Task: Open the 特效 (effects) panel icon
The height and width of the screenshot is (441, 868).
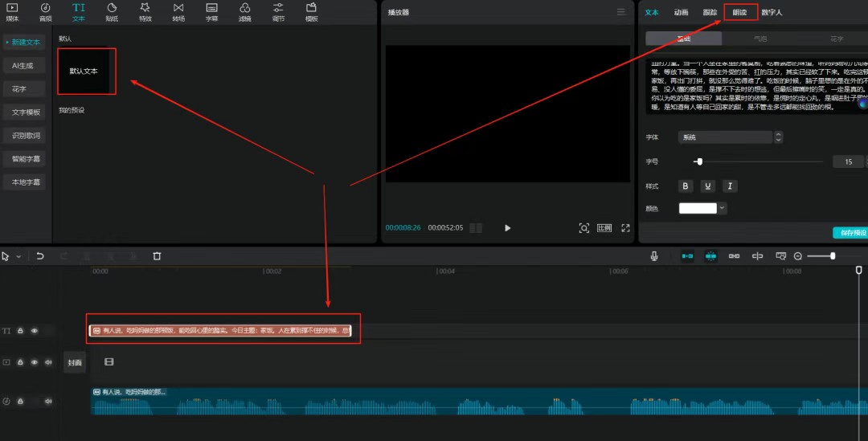Action: [x=145, y=11]
